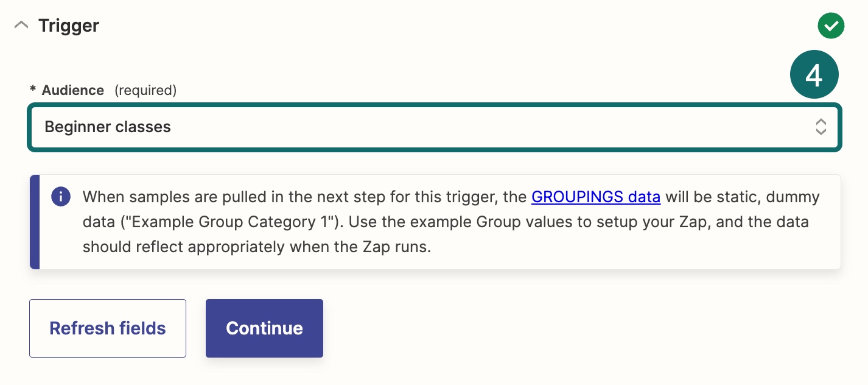
Task: Click the (required) label text
Action: (x=145, y=90)
